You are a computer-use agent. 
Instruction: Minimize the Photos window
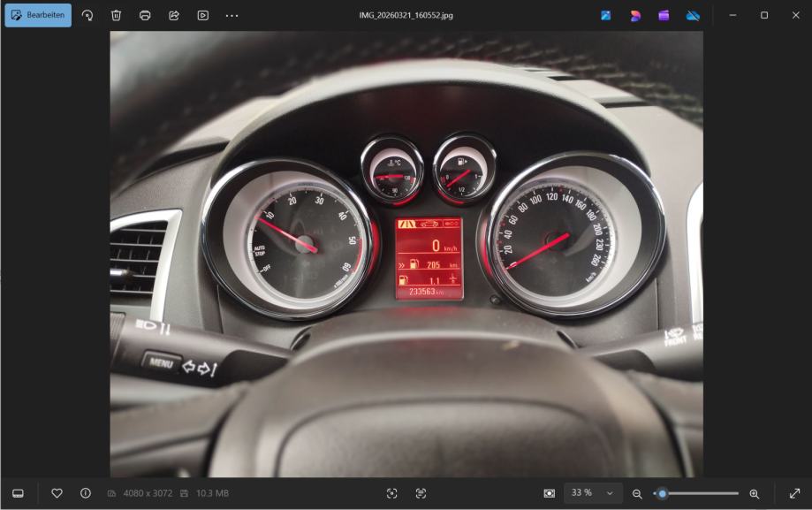732,15
